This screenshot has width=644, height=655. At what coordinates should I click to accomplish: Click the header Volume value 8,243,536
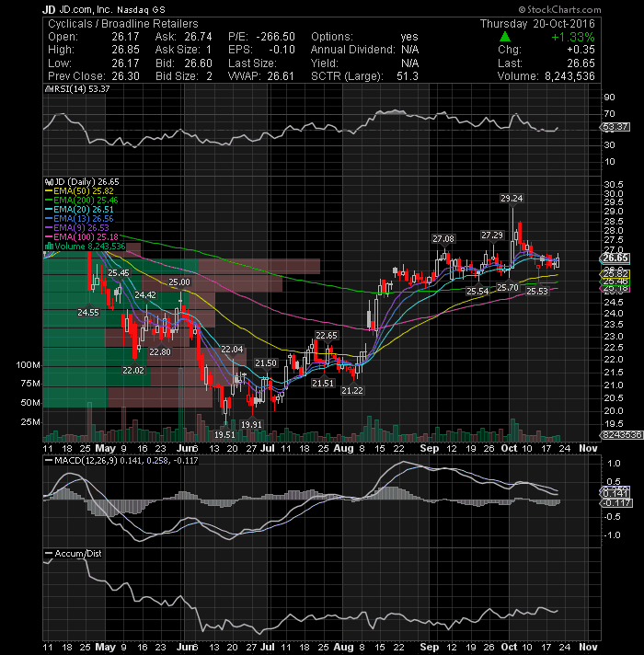tap(569, 76)
